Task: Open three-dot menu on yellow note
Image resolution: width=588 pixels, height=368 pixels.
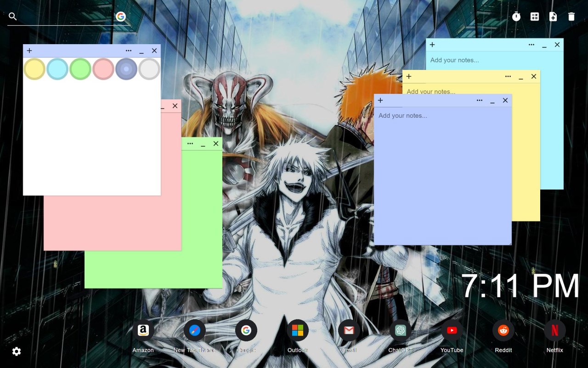Action: coord(508,76)
